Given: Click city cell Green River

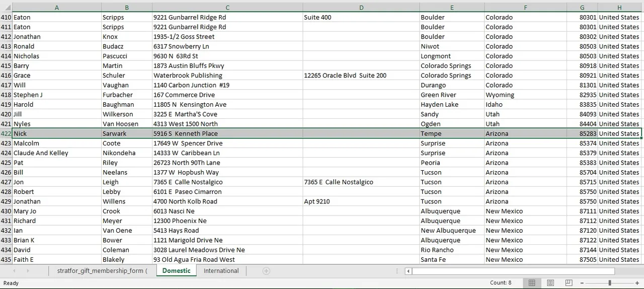Looking at the screenshot, I should coord(452,95).
